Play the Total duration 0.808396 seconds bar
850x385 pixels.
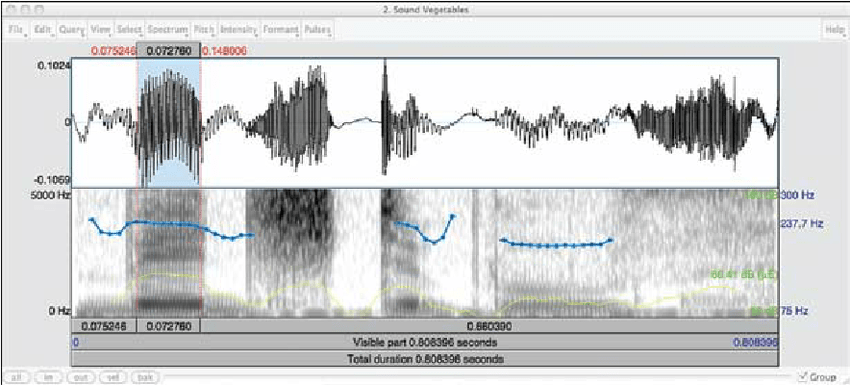425,358
